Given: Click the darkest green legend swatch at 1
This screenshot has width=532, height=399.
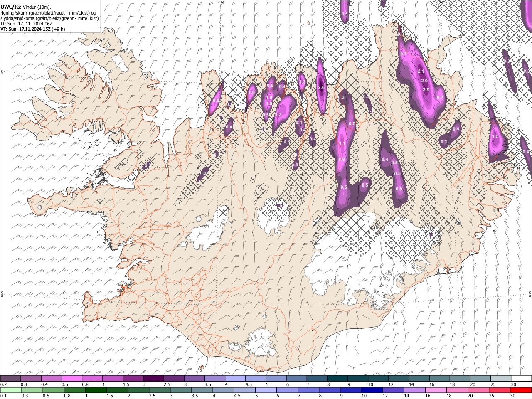Looking at the screenshot, I should (x=96, y=390).
